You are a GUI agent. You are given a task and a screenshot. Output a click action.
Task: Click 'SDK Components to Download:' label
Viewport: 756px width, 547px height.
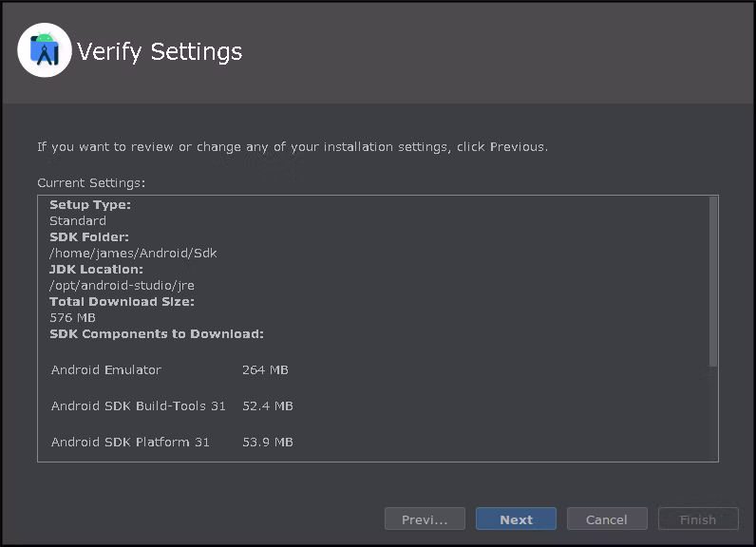coord(157,334)
